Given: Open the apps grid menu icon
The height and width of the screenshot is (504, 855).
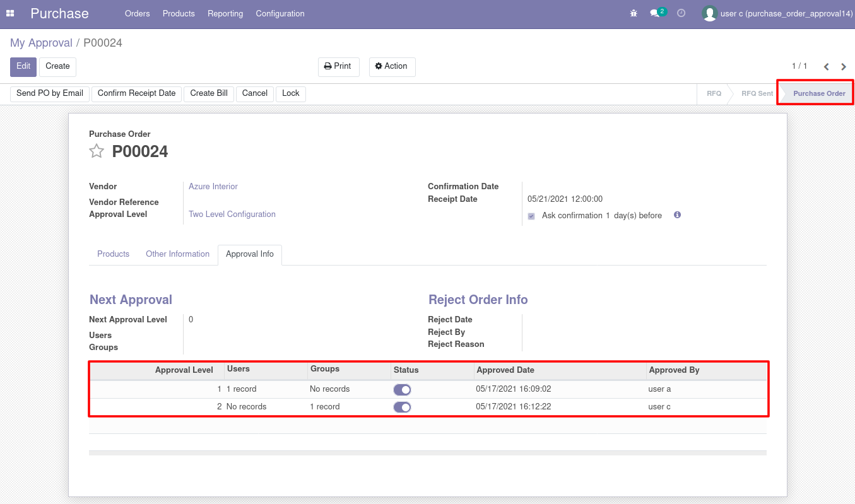Looking at the screenshot, I should click(x=10, y=13).
